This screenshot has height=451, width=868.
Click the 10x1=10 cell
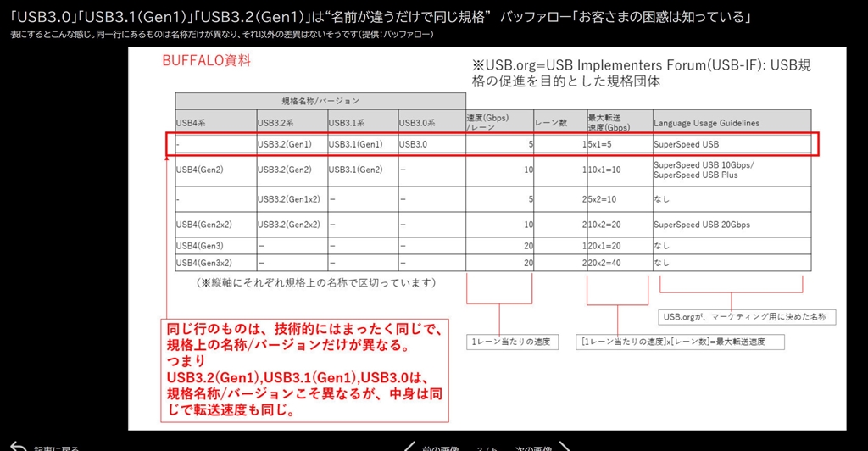620,170
